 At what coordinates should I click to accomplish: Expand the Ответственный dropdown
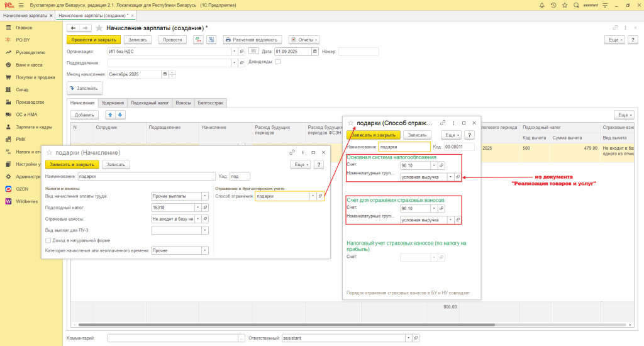408,338
